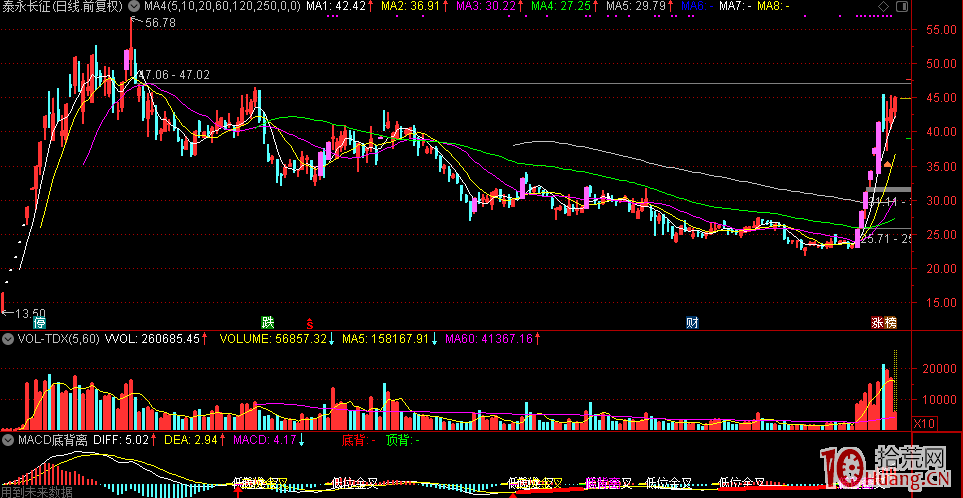This screenshot has width=963, height=498.
Task: Expand the MACD底背离 indicator dropdown arrow
Action: click(8, 440)
